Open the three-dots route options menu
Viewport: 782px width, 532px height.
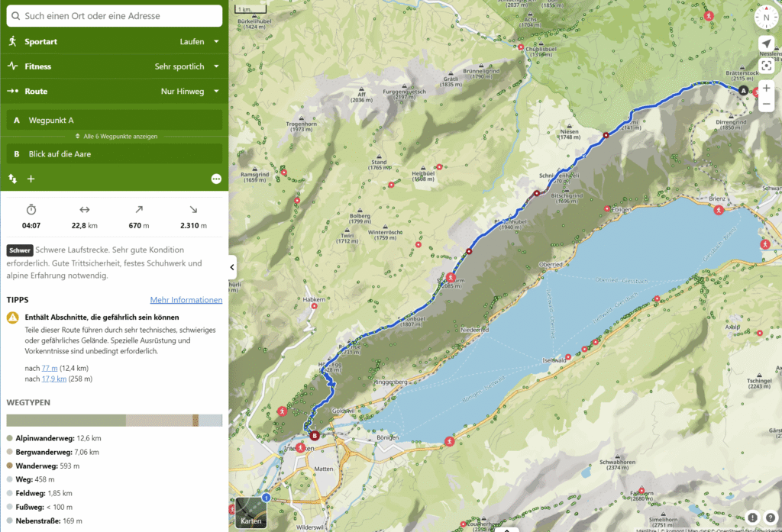[x=216, y=179]
